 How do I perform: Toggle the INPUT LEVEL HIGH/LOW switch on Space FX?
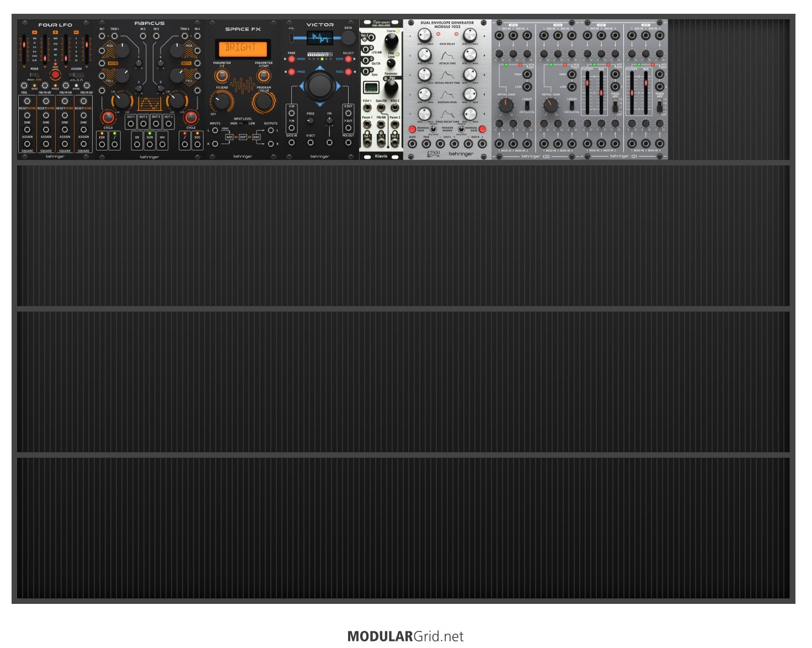pyautogui.click(x=242, y=124)
